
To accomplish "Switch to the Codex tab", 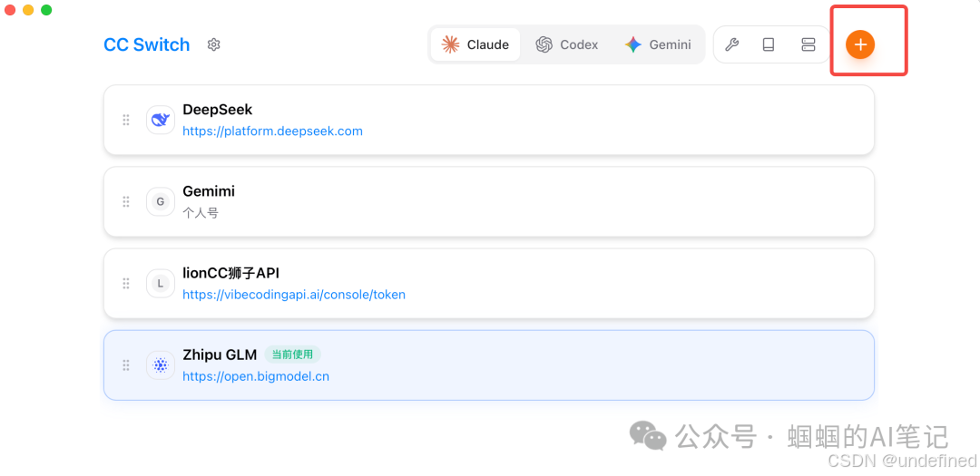I will (x=567, y=44).
